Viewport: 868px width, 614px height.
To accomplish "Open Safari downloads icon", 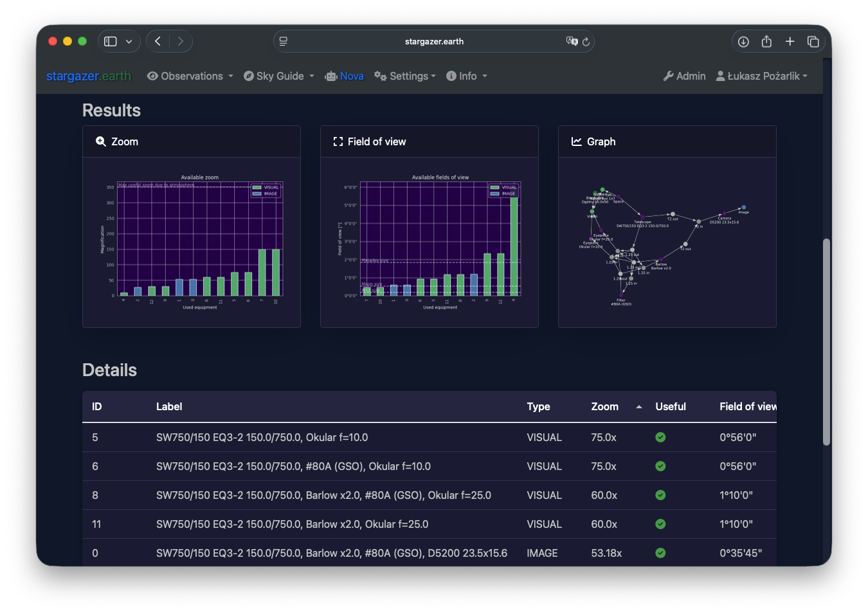I will [743, 42].
